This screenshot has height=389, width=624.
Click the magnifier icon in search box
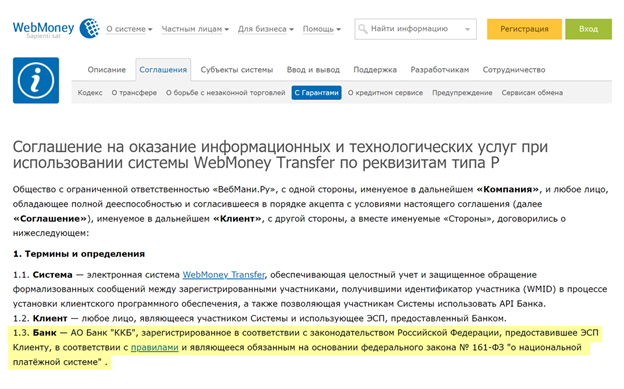363,29
